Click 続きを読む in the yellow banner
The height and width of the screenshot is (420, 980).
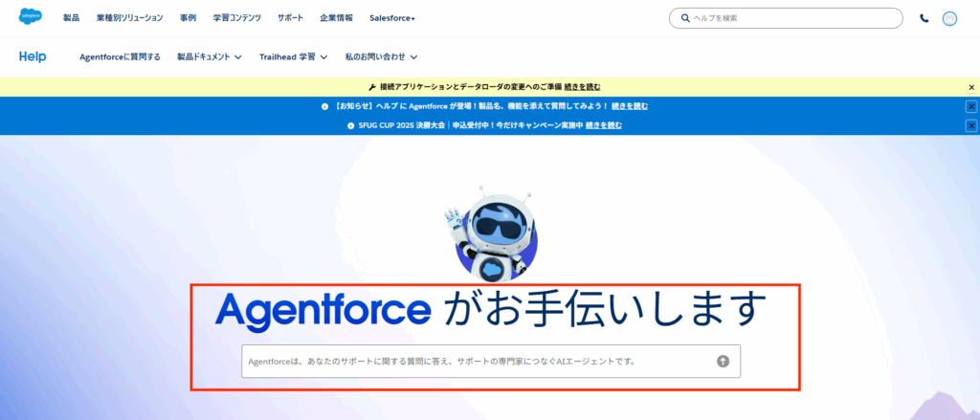tap(583, 87)
